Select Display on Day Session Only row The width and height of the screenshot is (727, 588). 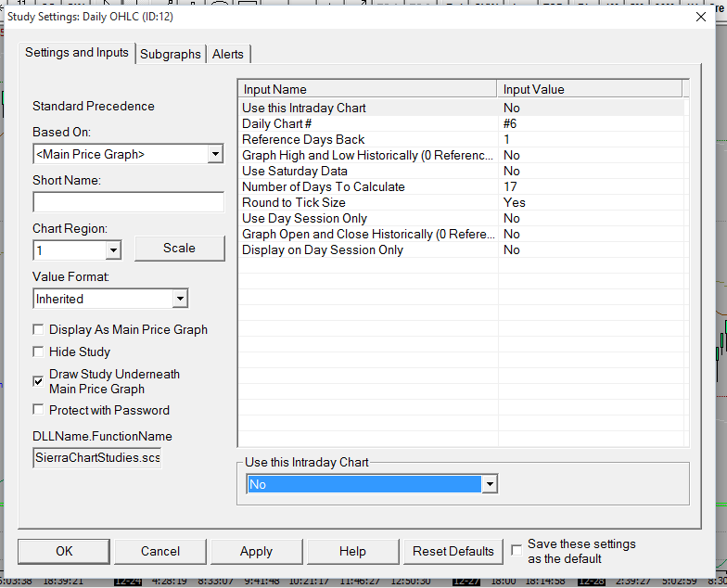pos(462,250)
